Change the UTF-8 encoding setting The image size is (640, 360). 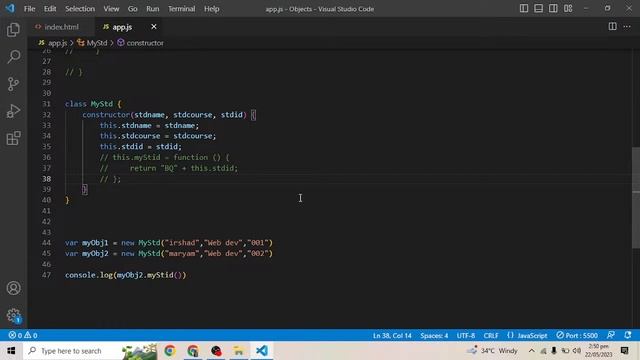coord(466,336)
